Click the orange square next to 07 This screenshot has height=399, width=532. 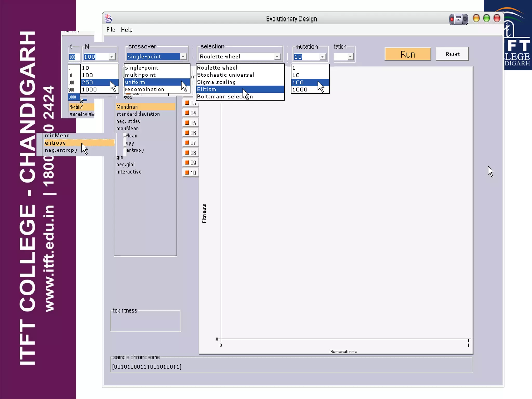(x=187, y=143)
